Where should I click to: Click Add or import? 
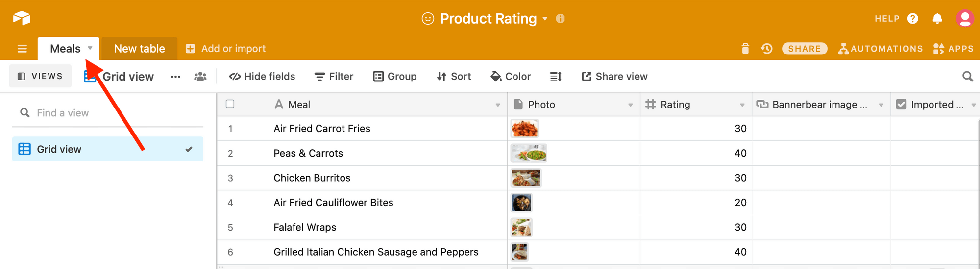click(x=226, y=49)
